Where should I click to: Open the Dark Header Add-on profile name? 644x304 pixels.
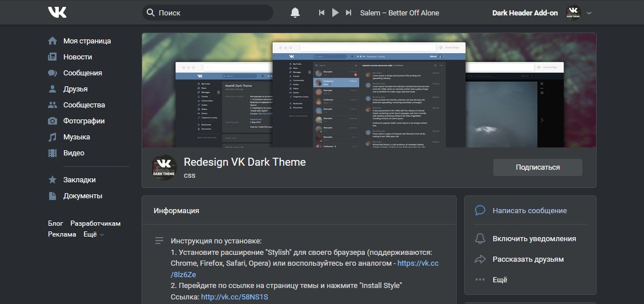525,13
